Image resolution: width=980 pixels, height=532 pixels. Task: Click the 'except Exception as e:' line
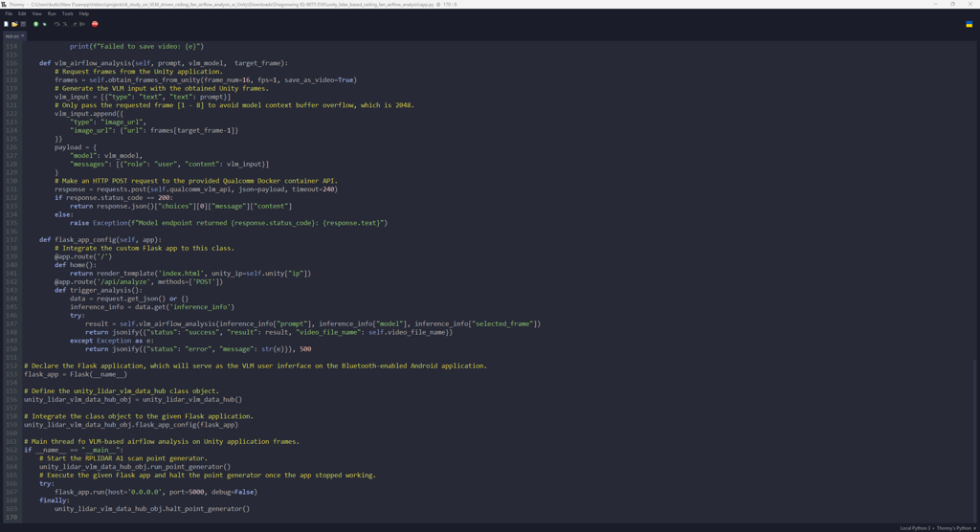[111, 341]
